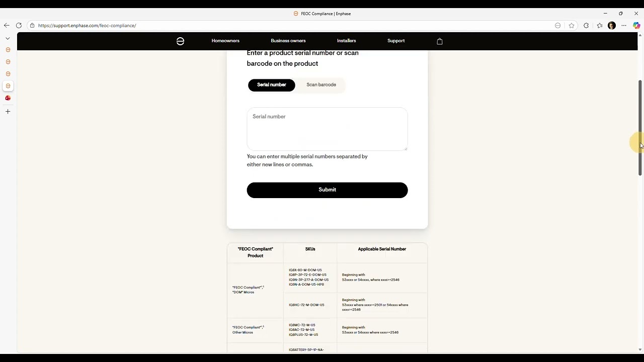Image resolution: width=644 pixels, height=362 pixels.
Task: Click SKU IQ9N-3P-277-A-DOM-US
Action: coord(308,280)
